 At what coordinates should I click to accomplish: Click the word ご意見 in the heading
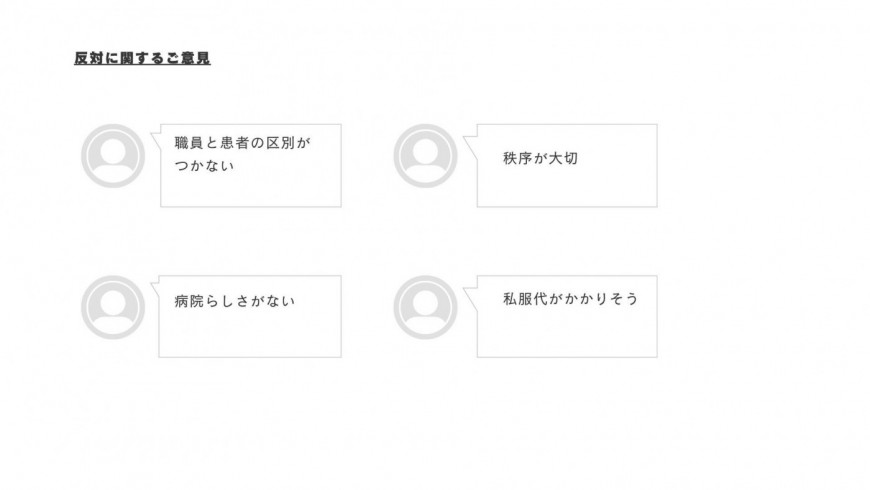pyautogui.click(x=188, y=58)
